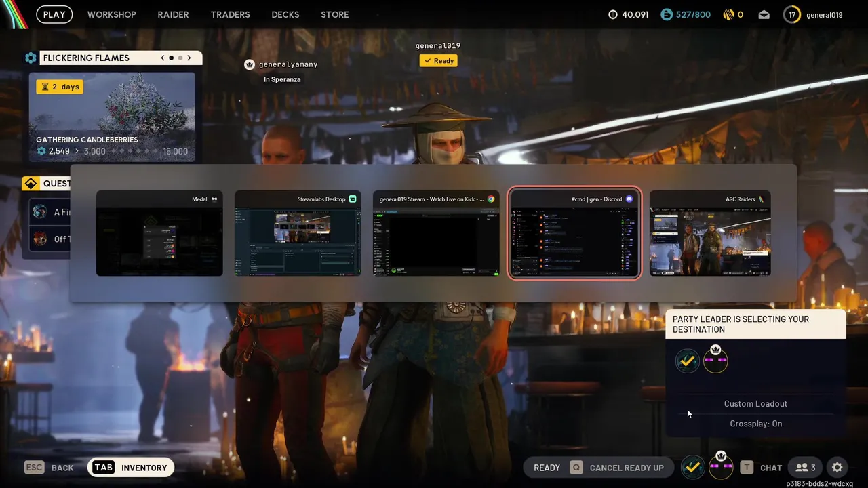This screenshot has height=488, width=868.
Task: Switch to the Medal window thumbnail
Action: [159, 233]
